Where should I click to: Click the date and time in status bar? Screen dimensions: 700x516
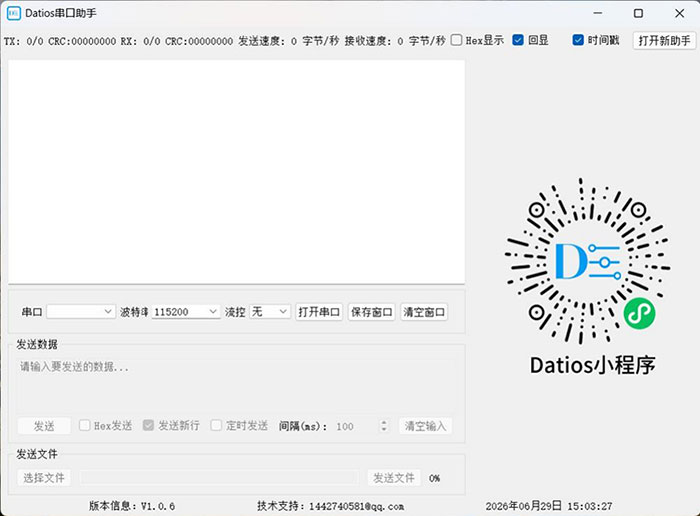click(549, 506)
